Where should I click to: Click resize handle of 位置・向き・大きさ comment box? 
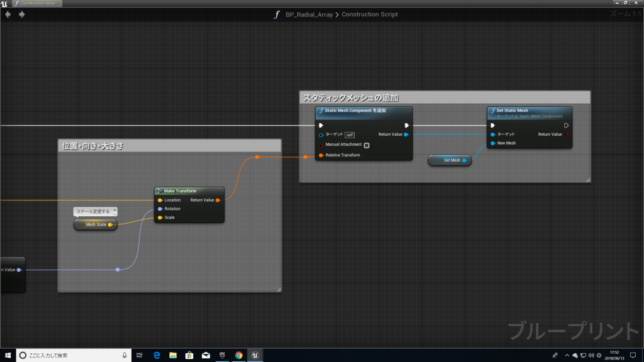click(279, 290)
